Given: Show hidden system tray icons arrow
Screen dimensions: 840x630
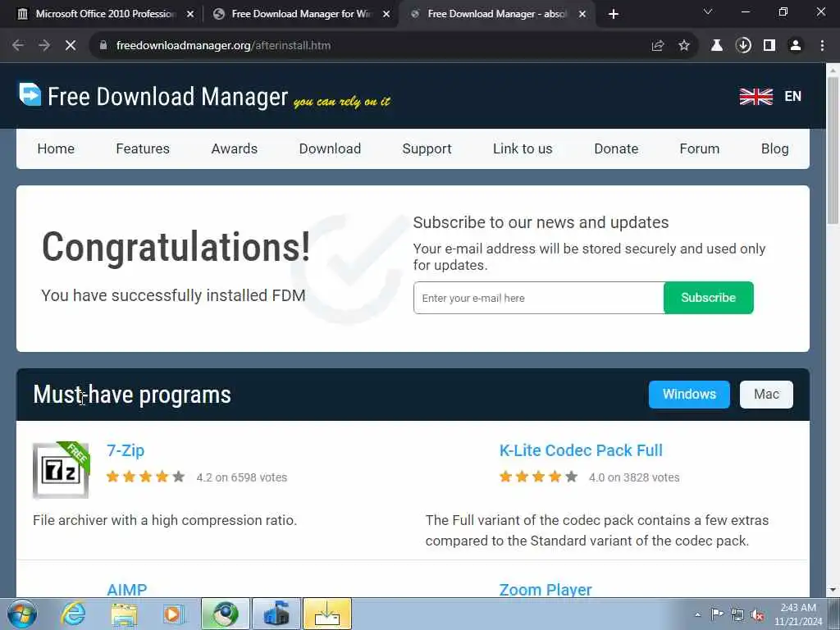Looking at the screenshot, I should click(x=697, y=614).
